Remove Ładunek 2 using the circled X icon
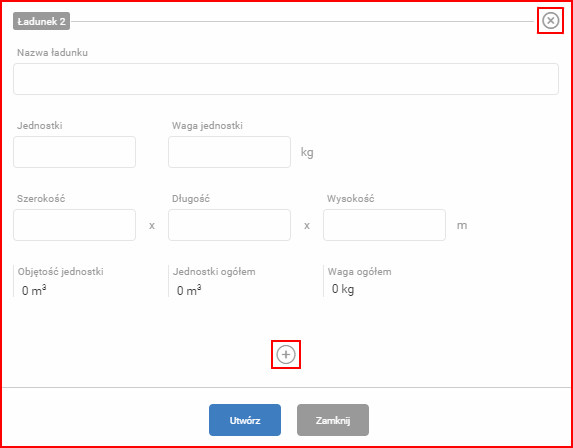The image size is (573, 448). coord(550,21)
